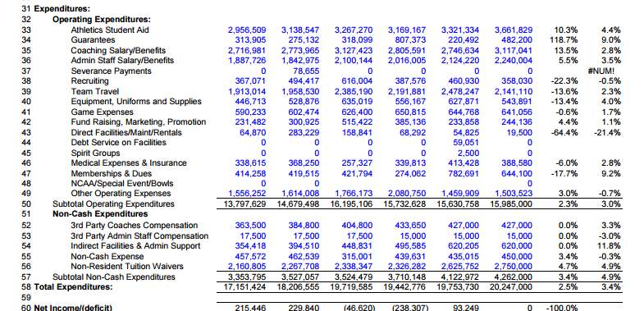Click the Coaching Salary/Benefits label
This screenshot has height=311, width=644.
(118, 51)
